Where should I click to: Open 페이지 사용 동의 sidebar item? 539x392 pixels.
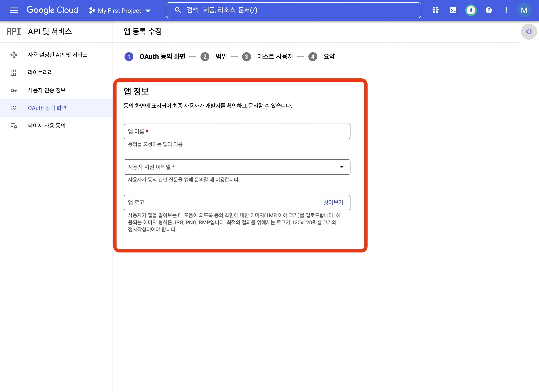pyautogui.click(x=47, y=125)
